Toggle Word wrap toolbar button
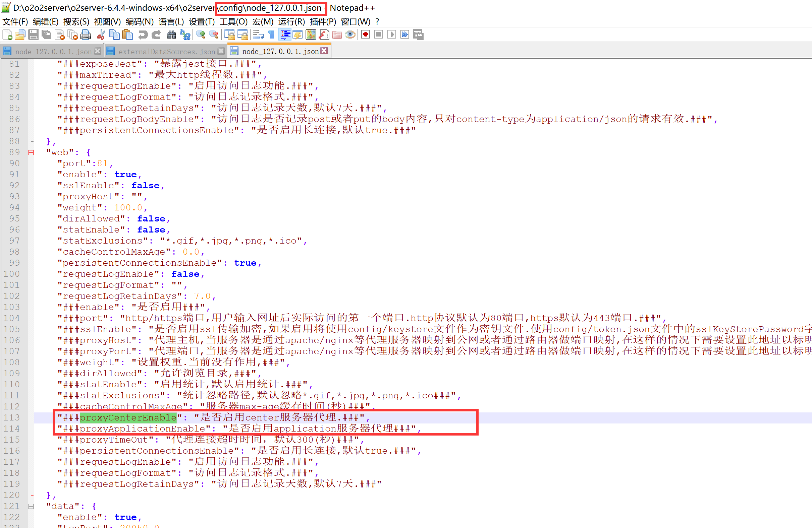Image resolution: width=812 pixels, height=528 pixels. pos(258,35)
